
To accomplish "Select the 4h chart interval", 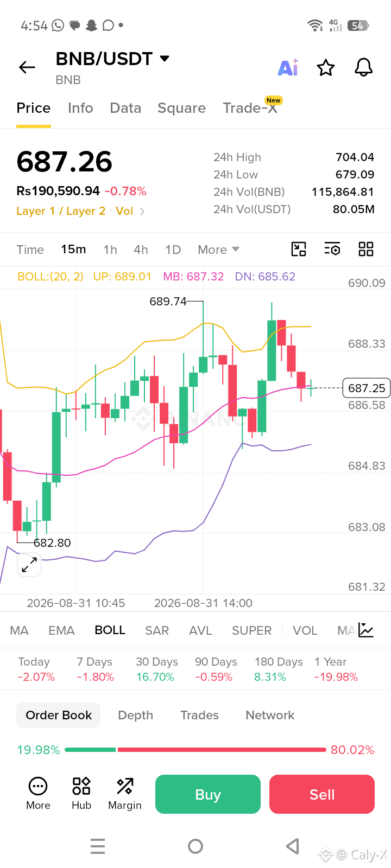I will click(x=141, y=250).
